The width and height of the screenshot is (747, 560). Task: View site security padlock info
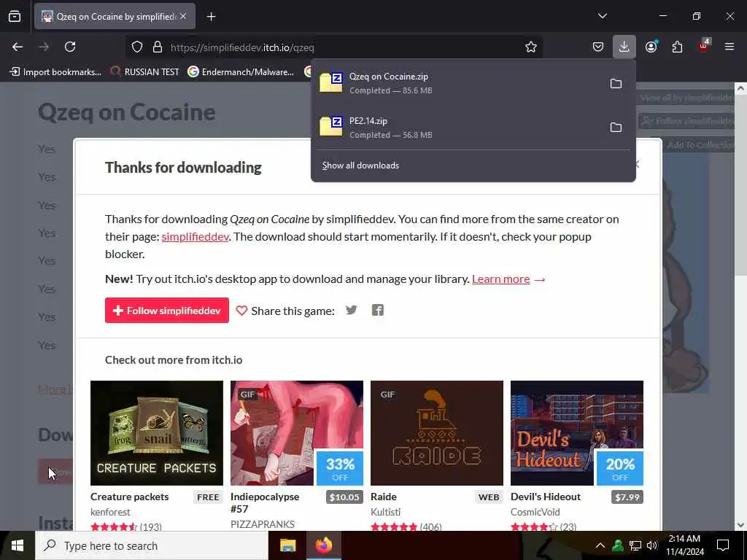tap(158, 47)
